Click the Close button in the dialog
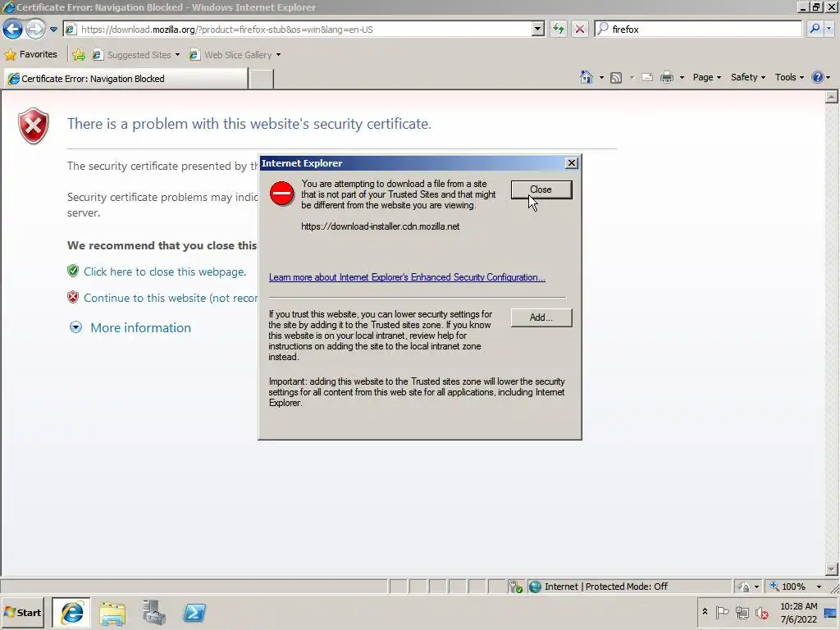Screen dimensions: 840x630 (541, 189)
